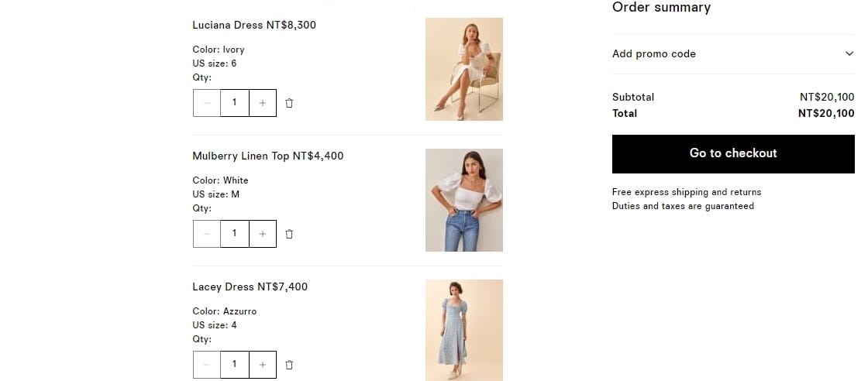Click trash icon for Lacey Dress
Viewport: 868px width, 381px height.
(x=289, y=365)
